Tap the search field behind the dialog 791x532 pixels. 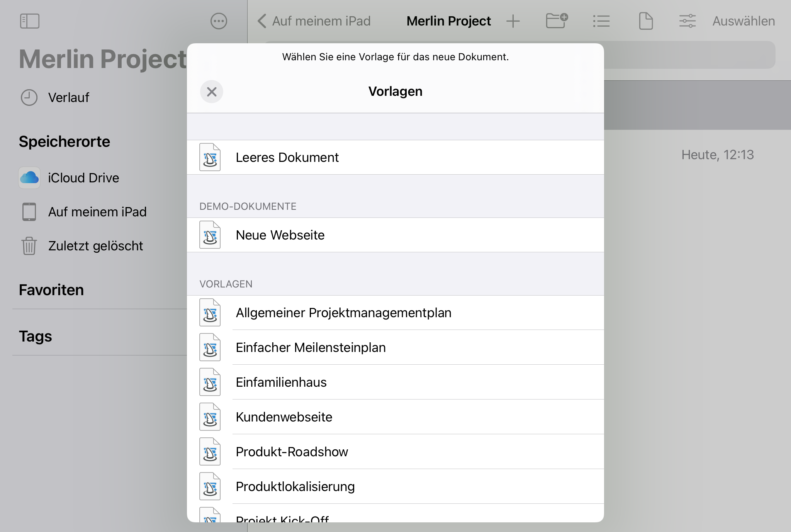click(x=689, y=55)
